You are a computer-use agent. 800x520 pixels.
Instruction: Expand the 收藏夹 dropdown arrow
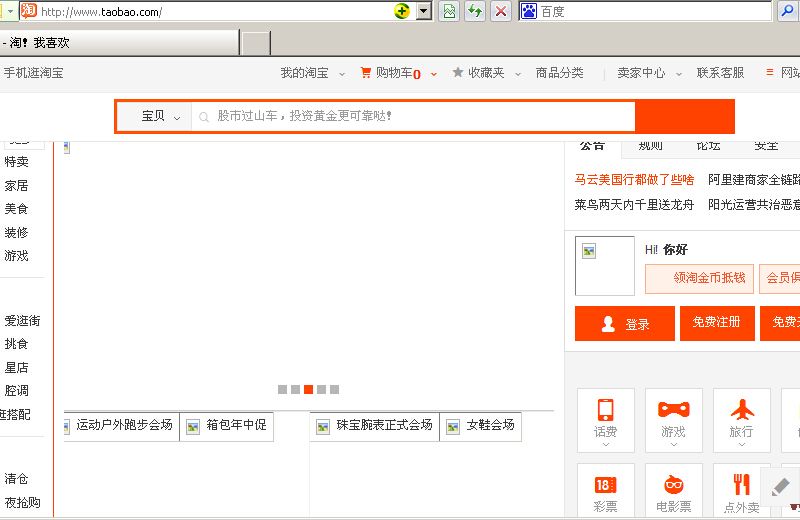[518, 74]
